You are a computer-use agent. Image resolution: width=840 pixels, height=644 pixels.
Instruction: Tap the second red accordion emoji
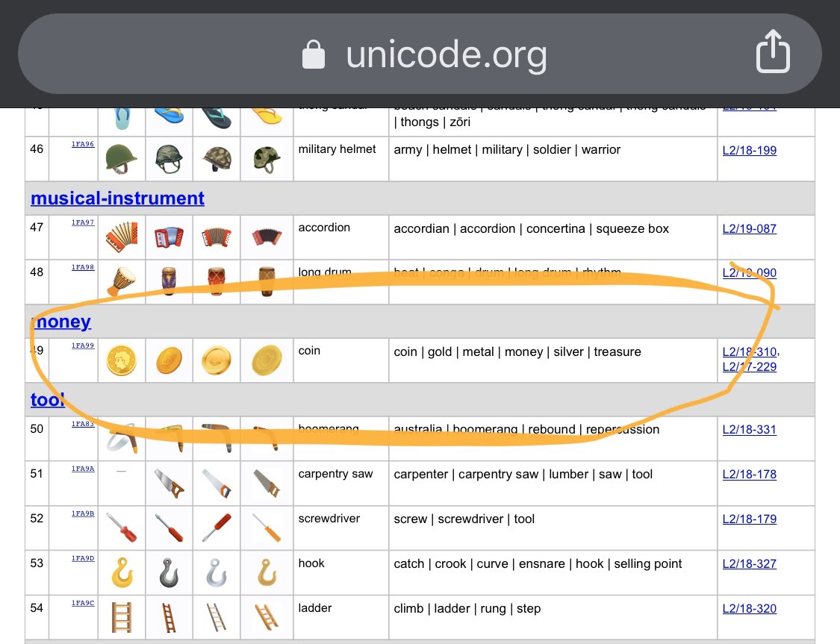169,237
